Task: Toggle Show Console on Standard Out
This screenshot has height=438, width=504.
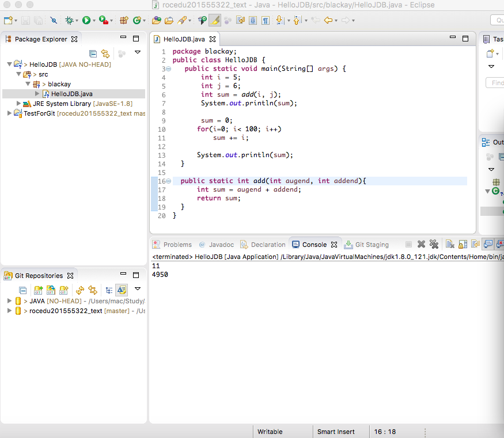Action: click(x=488, y=245)
